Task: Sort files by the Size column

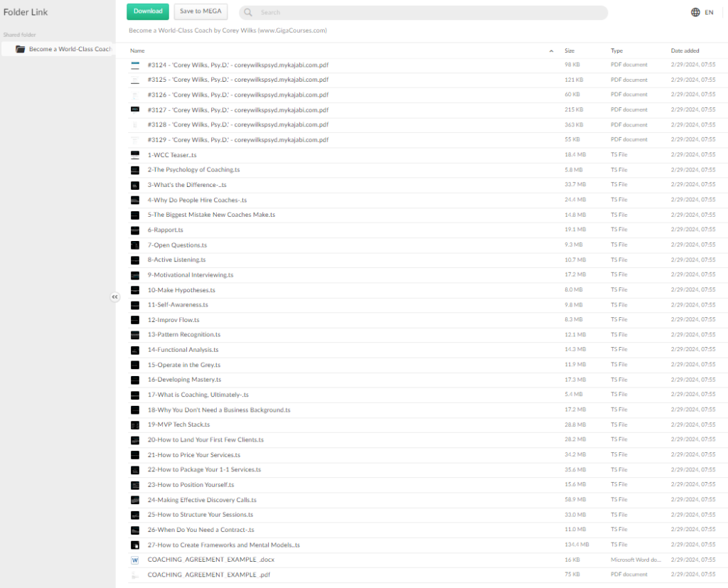Action: (x=569, y=51)
